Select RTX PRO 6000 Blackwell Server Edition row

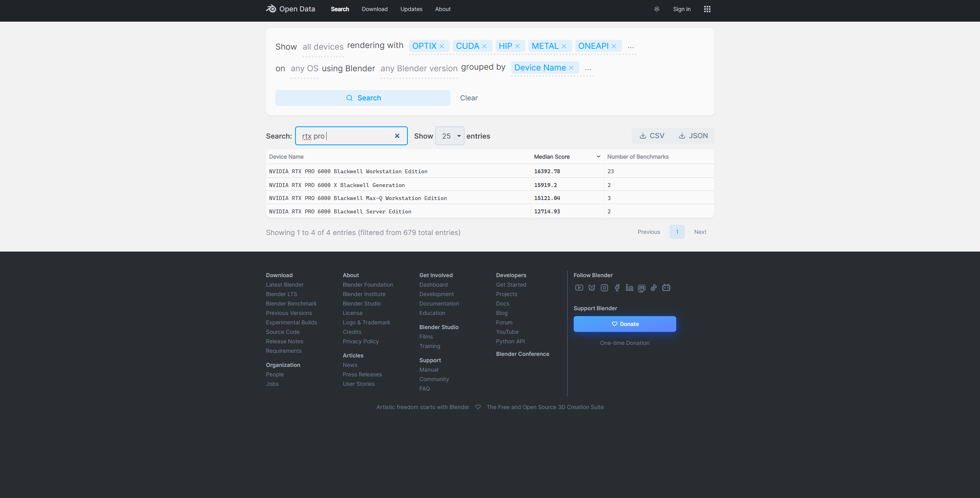coord(490,211)
